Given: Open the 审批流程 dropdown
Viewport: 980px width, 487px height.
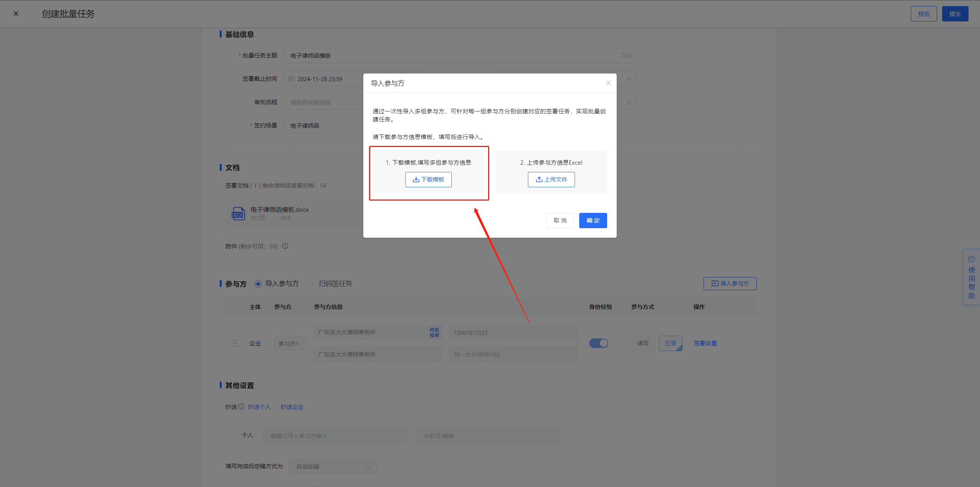Looking at the screenshot, I should [x=323, y=102].
